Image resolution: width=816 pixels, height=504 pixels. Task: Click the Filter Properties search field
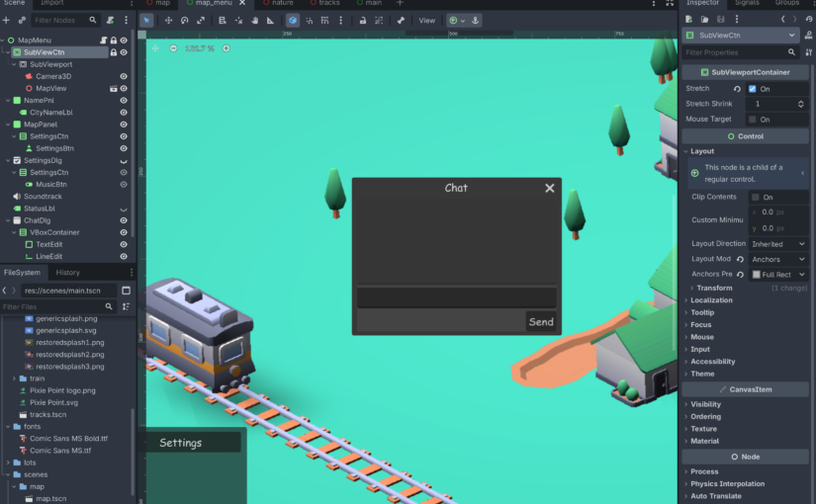(x=742, y=52)
